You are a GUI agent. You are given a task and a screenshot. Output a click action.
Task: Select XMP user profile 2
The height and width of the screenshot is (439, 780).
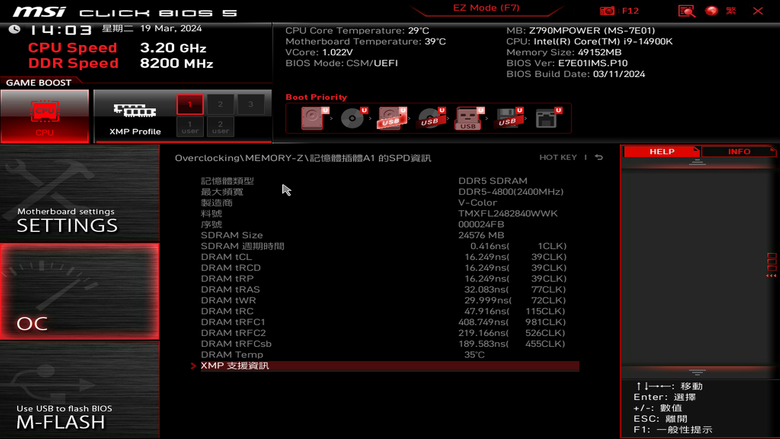220,127
